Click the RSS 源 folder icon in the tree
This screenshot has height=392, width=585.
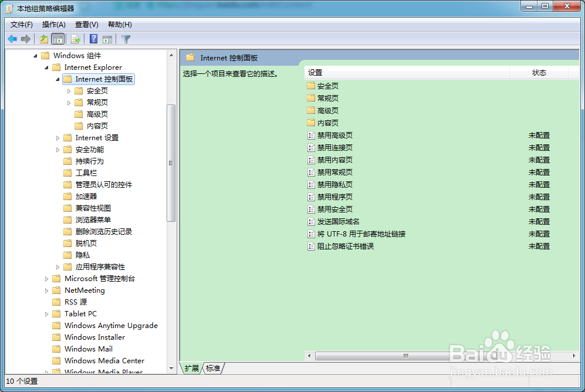pyautogui.click(x=56, y=302)
